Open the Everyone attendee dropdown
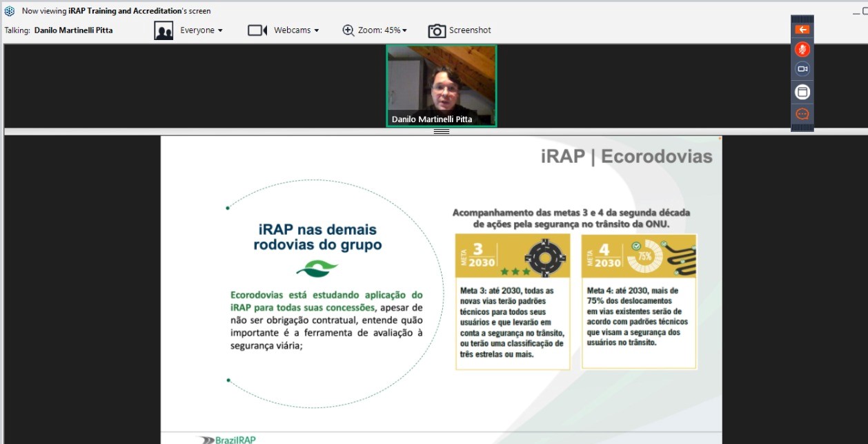The height and width of the screenshot is (444, 868). click(201, 30)
